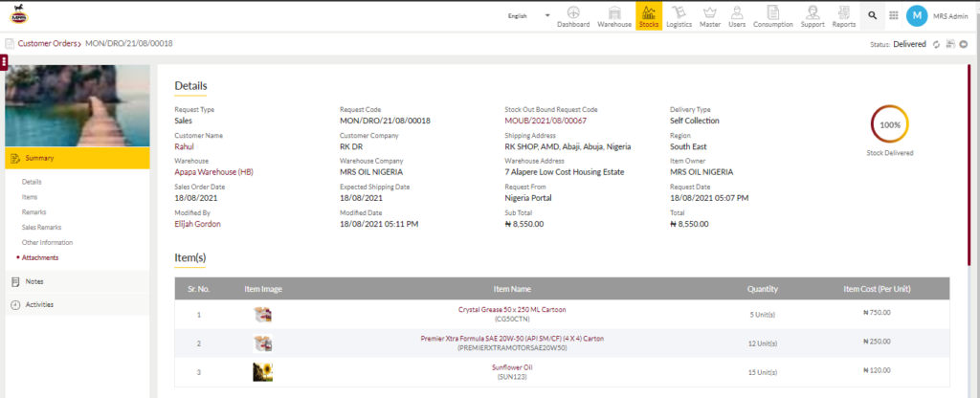Screen dimensions: 980x398
Task: Open the apps grid menu
Action: [894, 15]
